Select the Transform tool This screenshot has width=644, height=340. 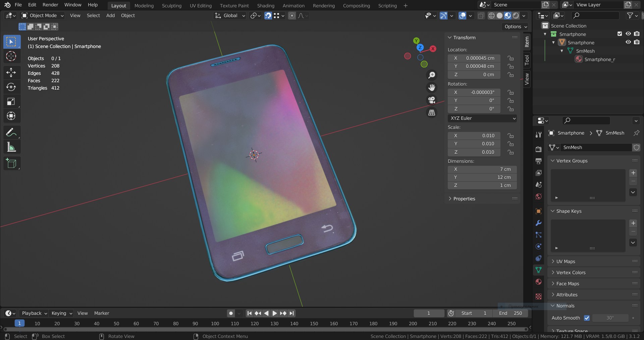point(11,116)
